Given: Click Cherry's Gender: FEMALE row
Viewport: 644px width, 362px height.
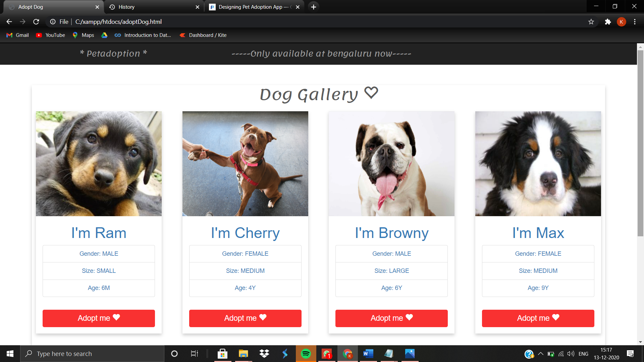Looking at the screenshot, I should tap(245, 254).
